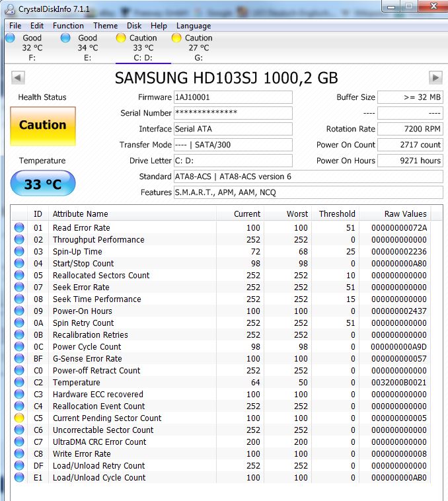Open the Function menu
448x501 pixels.
point(68,26)
